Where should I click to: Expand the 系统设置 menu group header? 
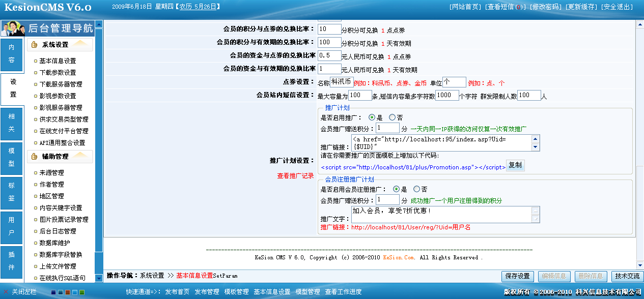tap(60, 45)
